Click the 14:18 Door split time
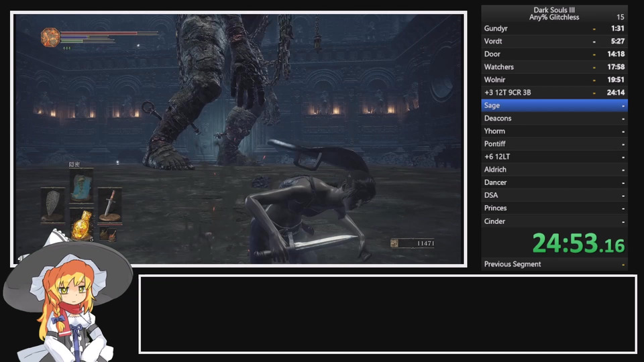 click(616, 54)
